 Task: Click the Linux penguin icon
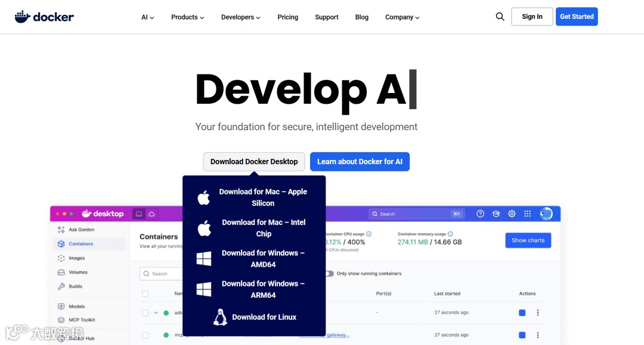coord(220,317)
